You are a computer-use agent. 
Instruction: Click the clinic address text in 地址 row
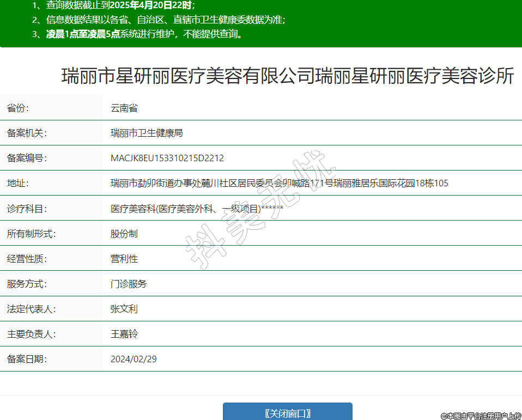click(x=279, y=183)
